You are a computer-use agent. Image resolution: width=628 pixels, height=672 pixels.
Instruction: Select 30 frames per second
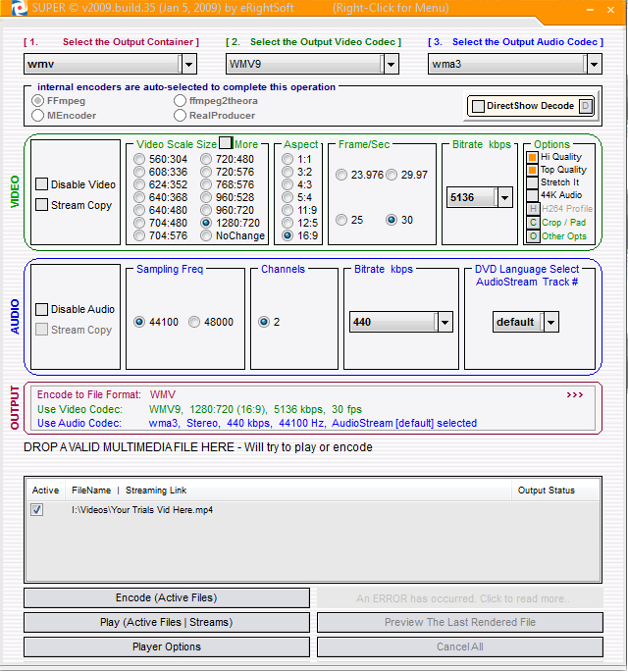pos(392,220)
